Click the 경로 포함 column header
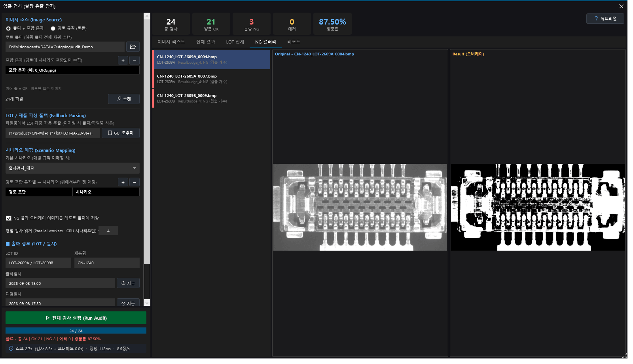This screenshot has width=633, height=364. (x=39, y=192)
